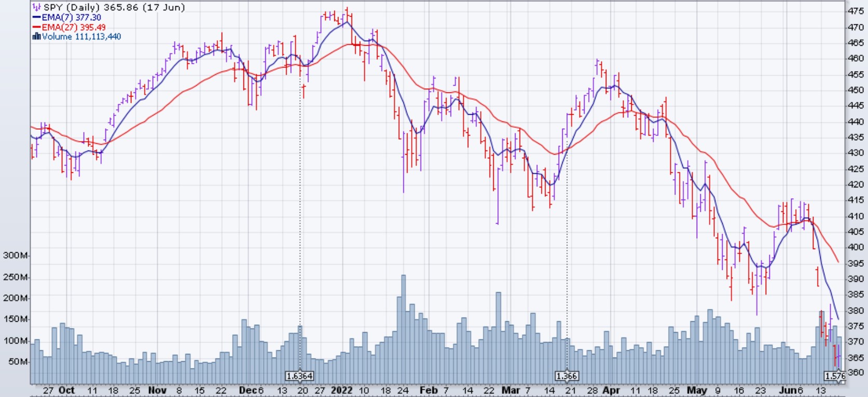
Task: Select the 1.366 dividend marker
Action: [566, 376]
